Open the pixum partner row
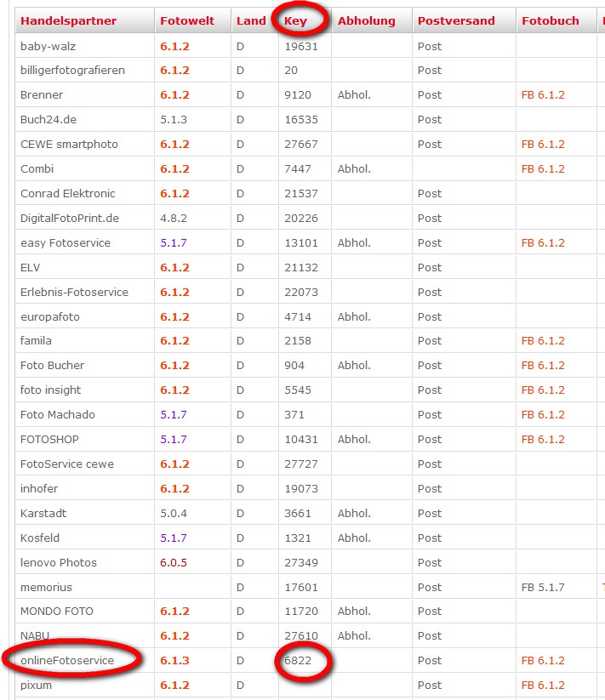This screenshot has height=700, width=605. click(x=36, y=685)
